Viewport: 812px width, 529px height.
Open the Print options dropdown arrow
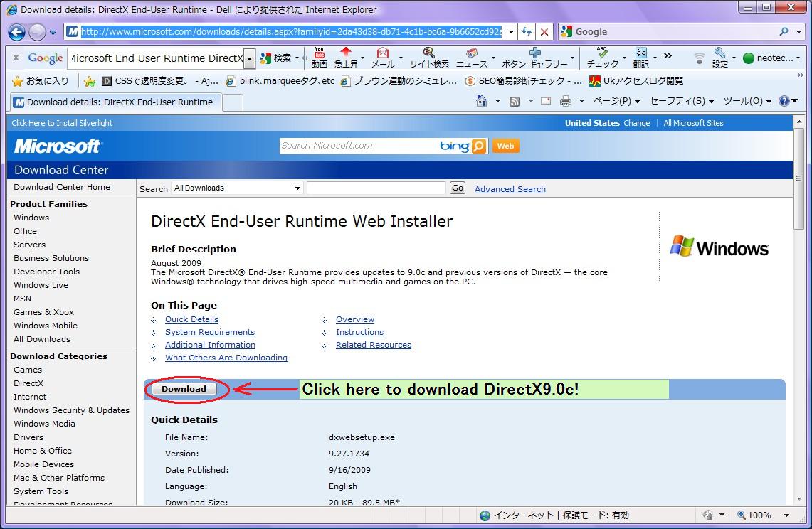coord(581,101)
